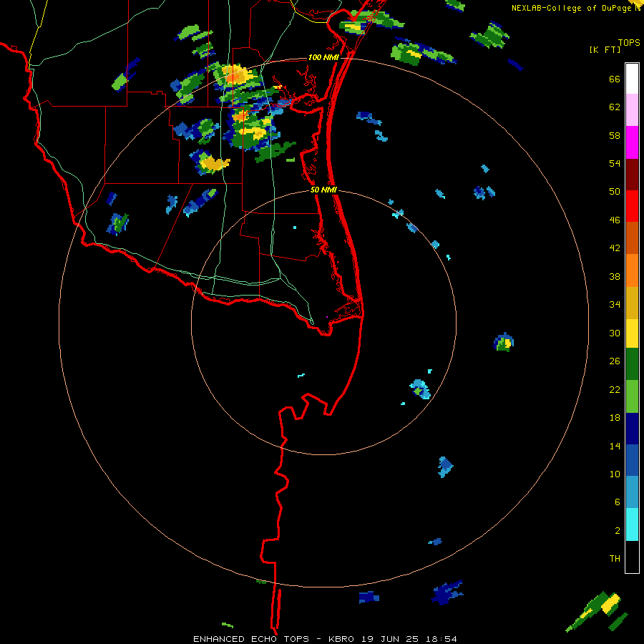Pick the cyan legend swatch

pos(632,525)
